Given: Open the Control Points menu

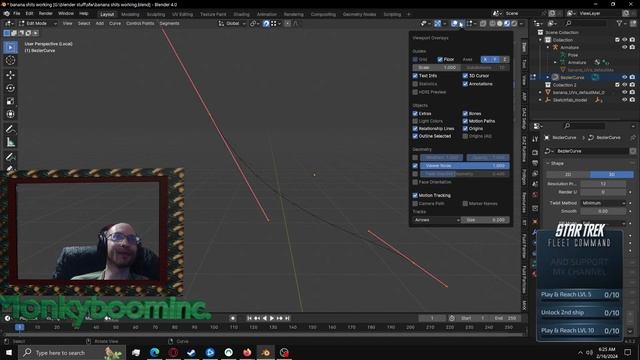Looking at the screenshot, I should (x=140, y=24).
